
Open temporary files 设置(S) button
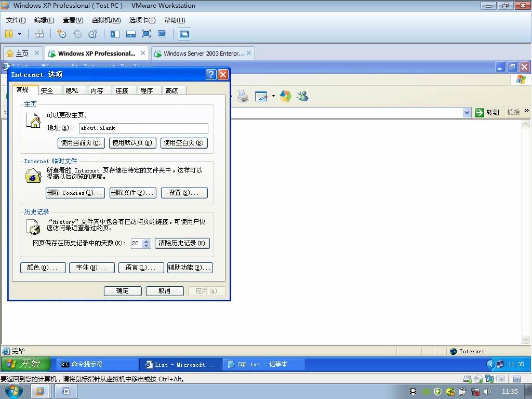[184, 193]
